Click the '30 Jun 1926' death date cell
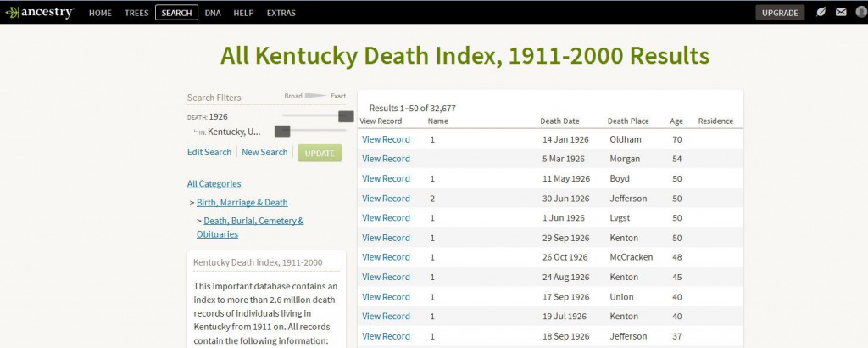 pyautogui.click(x=566, y=199)
